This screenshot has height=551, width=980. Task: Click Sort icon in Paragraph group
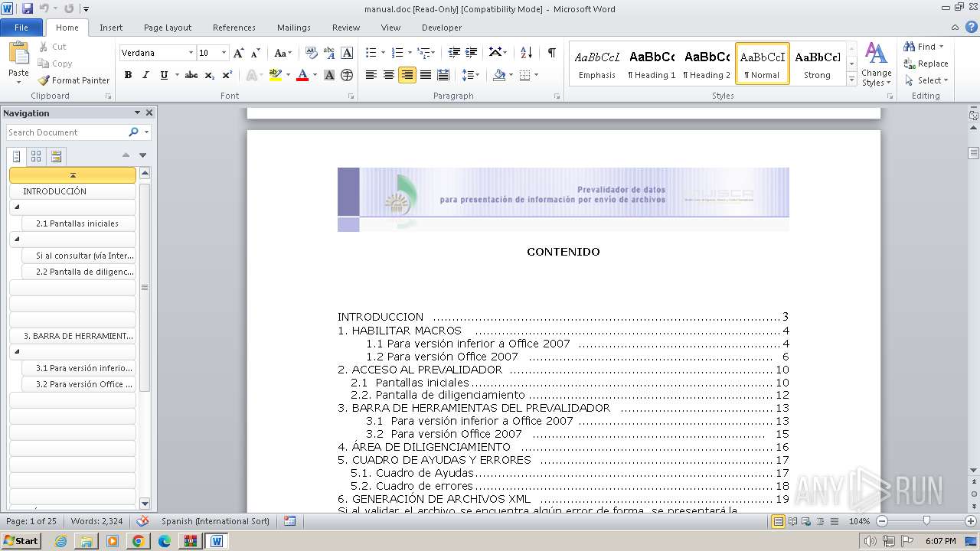[x=526, y=53]
